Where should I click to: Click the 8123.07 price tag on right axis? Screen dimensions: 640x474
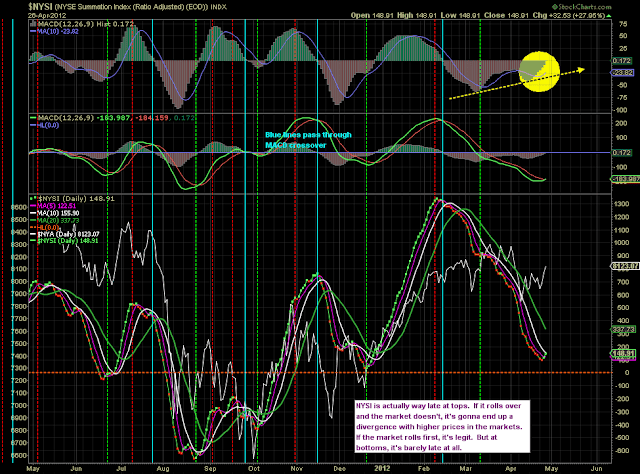tap(625, 266)
